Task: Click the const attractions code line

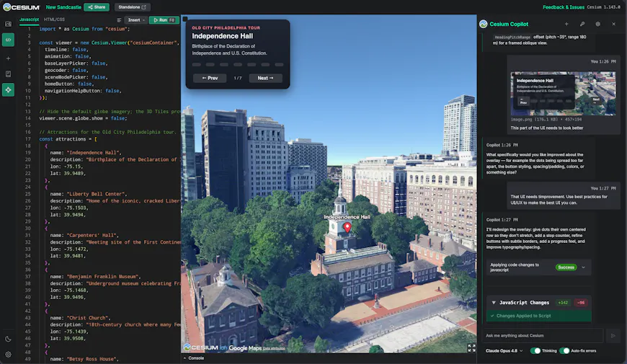Action: tap(68, 139)
